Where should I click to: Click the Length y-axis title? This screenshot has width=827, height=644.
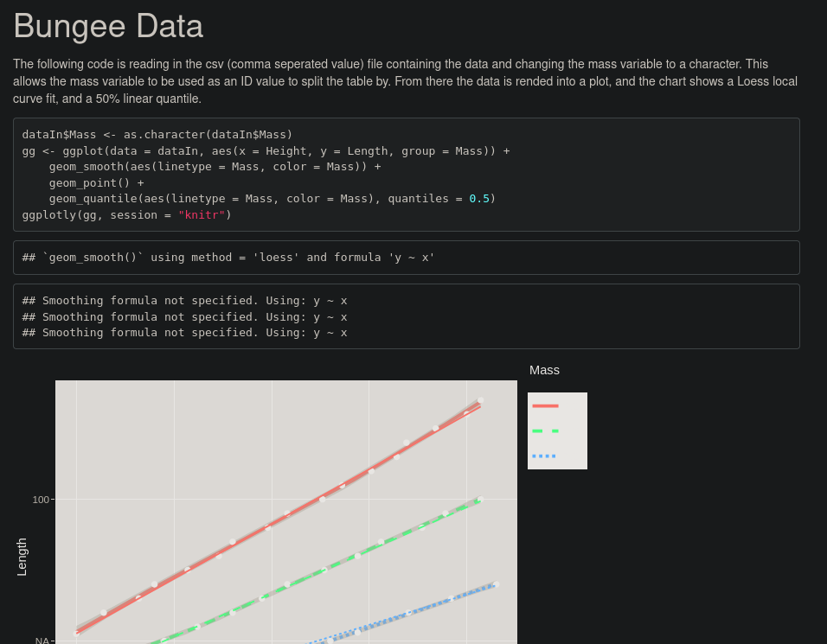point(22,557)
